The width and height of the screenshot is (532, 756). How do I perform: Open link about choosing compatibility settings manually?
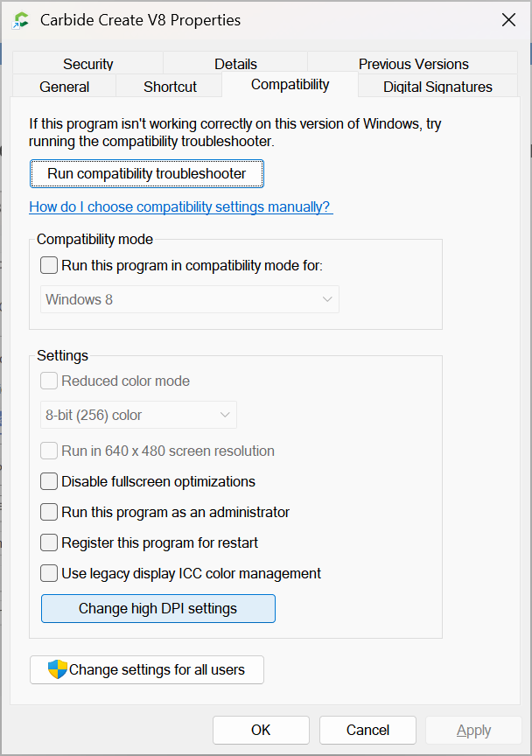point(180,207)
